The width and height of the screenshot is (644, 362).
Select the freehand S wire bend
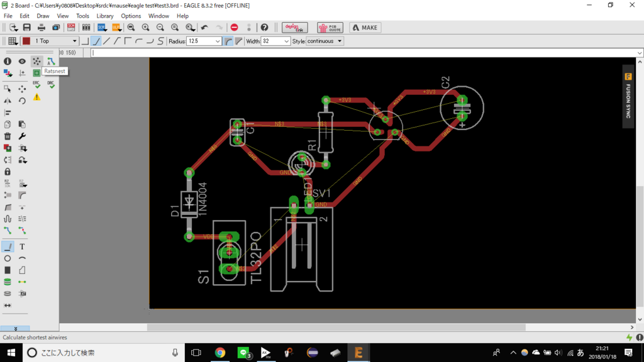click(160, 41)
